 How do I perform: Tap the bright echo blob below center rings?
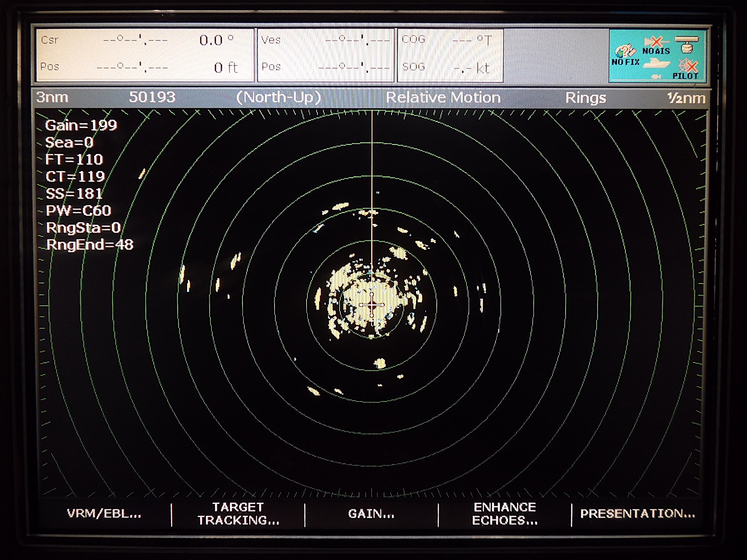[x=380, y=363]
